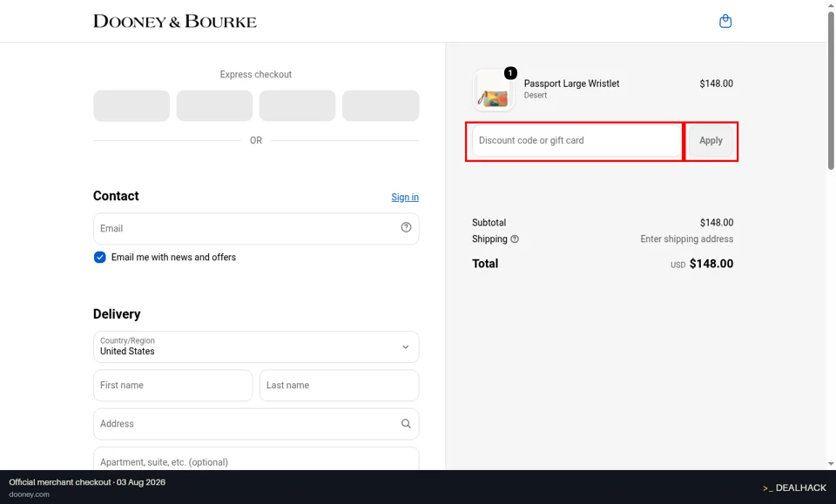Click the Last name field
Screen dimensions: 836x504
339,386
